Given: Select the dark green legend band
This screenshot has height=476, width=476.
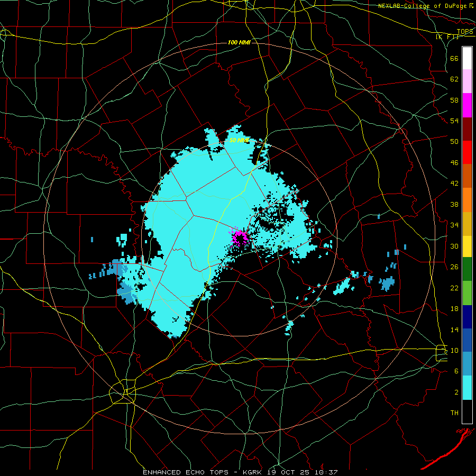Looking at the screenshot, I should tap(467, 269).
